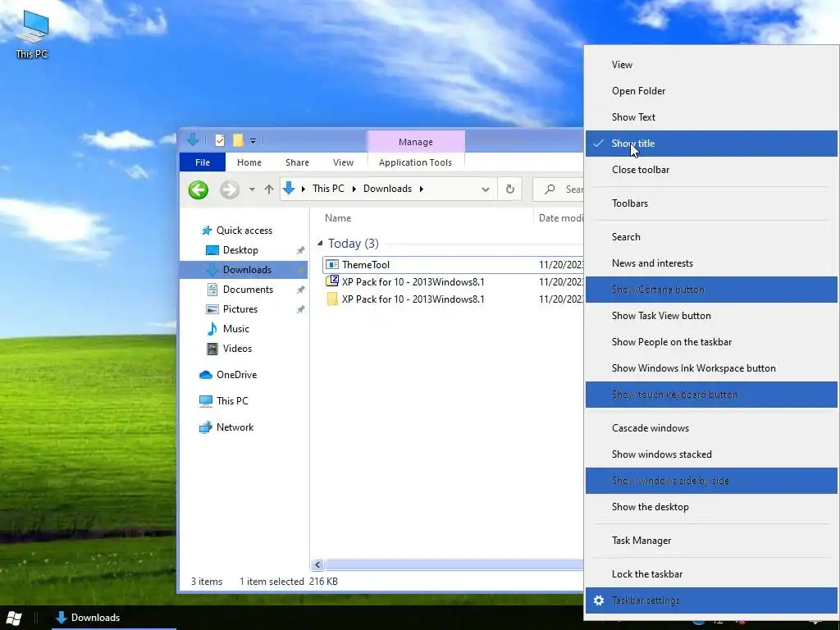This screenshot has height=630, width=840.
Task: Click the Quick access star icon
Action: click(206, 231)
